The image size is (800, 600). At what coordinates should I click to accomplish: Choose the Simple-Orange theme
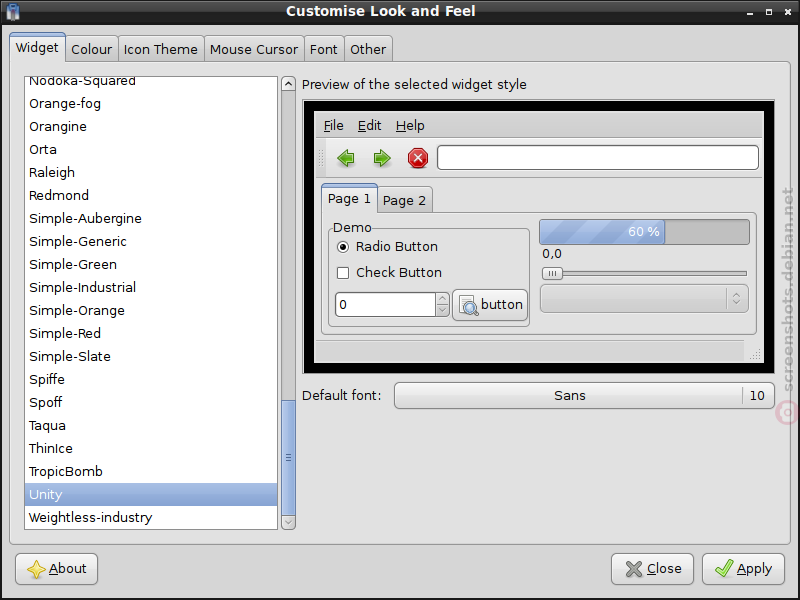151,310
